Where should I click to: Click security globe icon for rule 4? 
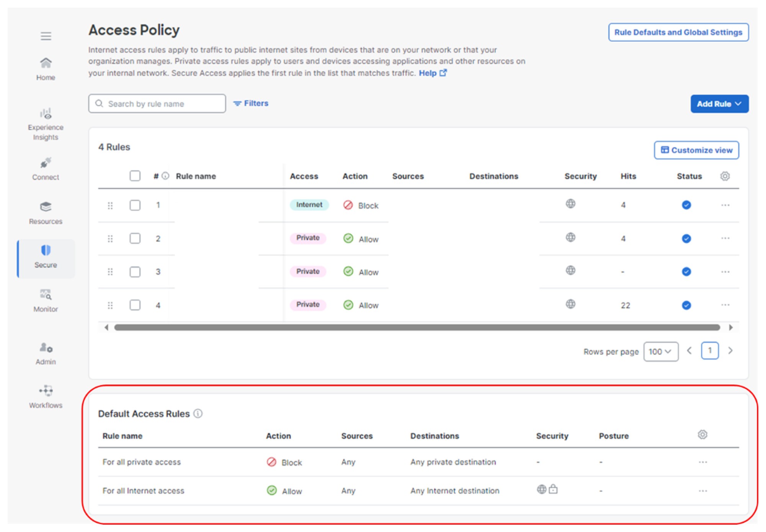pos(571,304)
